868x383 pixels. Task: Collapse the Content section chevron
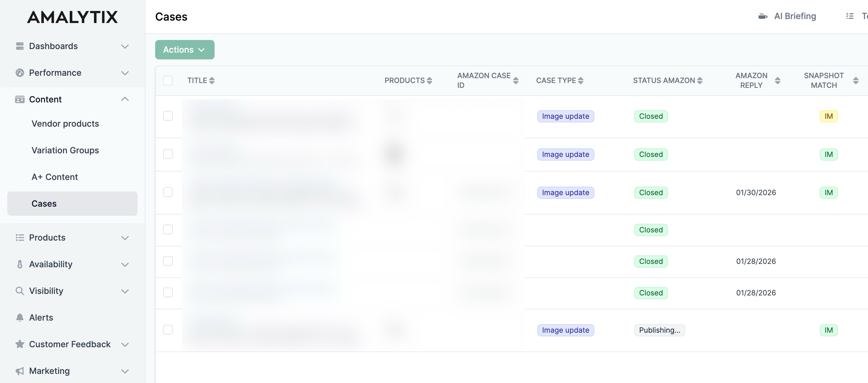coord(125,99)
